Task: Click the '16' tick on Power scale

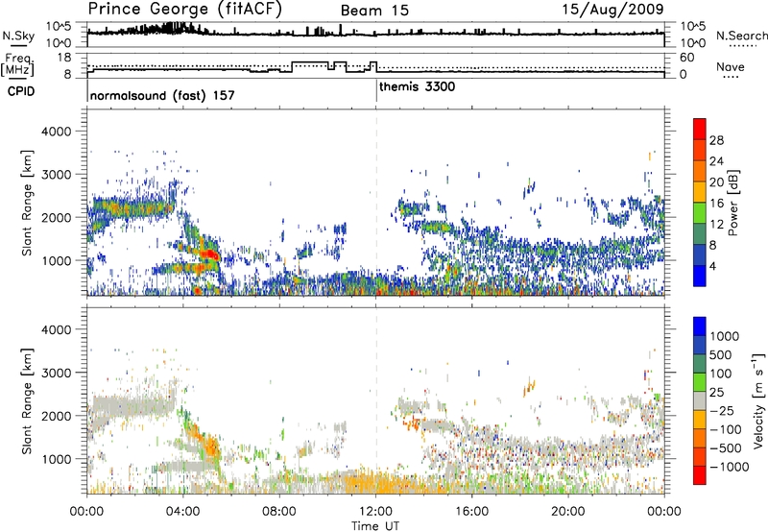Action: (716, 204)
